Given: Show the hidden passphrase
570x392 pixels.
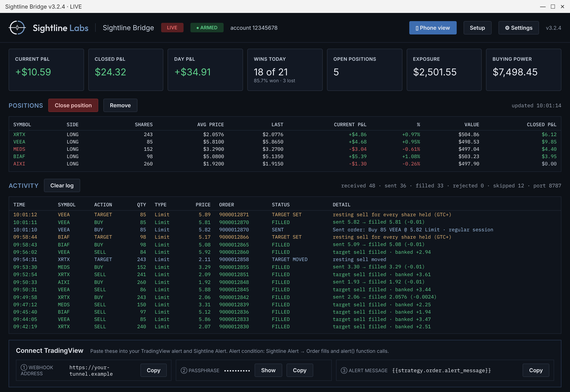Looking at the screenshot, I should [x=268, y=370].
